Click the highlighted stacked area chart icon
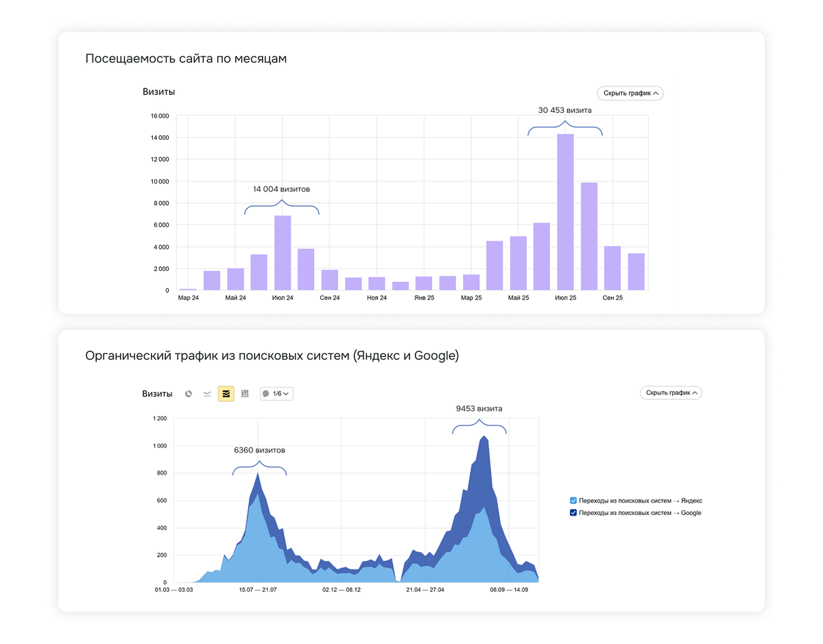 [x=226, y=394]
